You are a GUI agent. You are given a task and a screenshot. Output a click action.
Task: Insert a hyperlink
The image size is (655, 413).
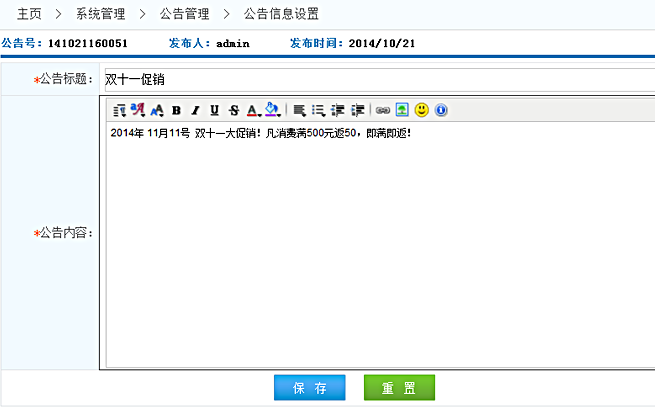383,110
